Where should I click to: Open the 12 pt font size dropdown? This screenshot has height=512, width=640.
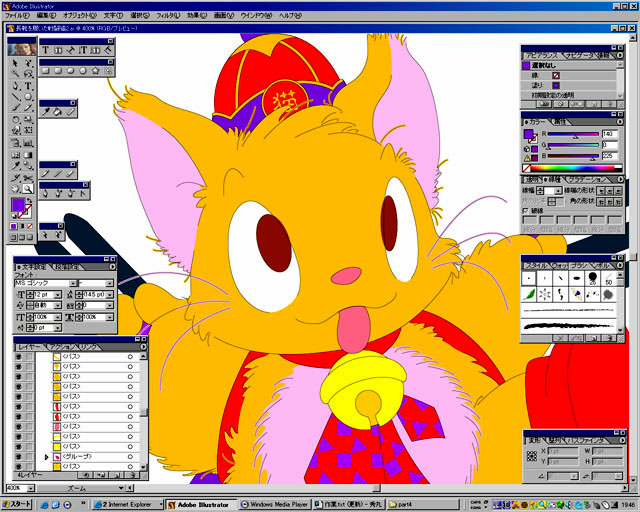pos(57,294)
